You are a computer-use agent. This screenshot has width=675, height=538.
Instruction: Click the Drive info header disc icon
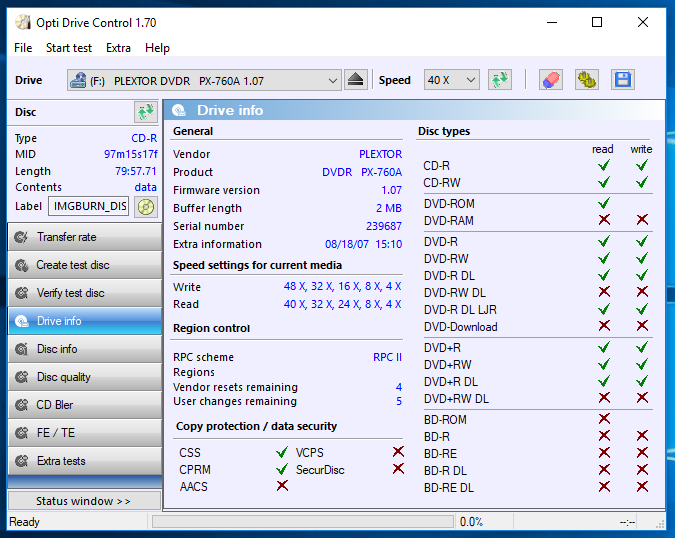[179, 111]
